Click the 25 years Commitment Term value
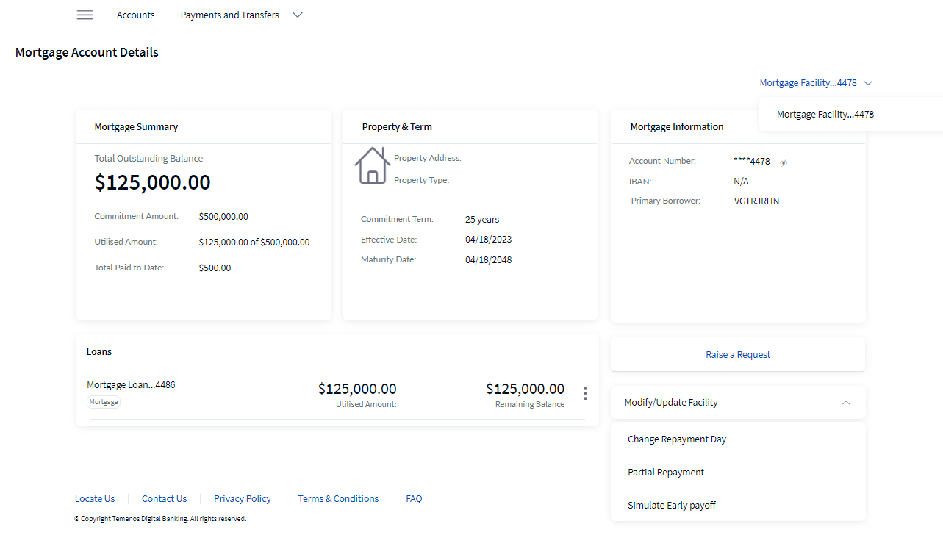The height and width of the screenshot is (560, 943). pos(482,220)
